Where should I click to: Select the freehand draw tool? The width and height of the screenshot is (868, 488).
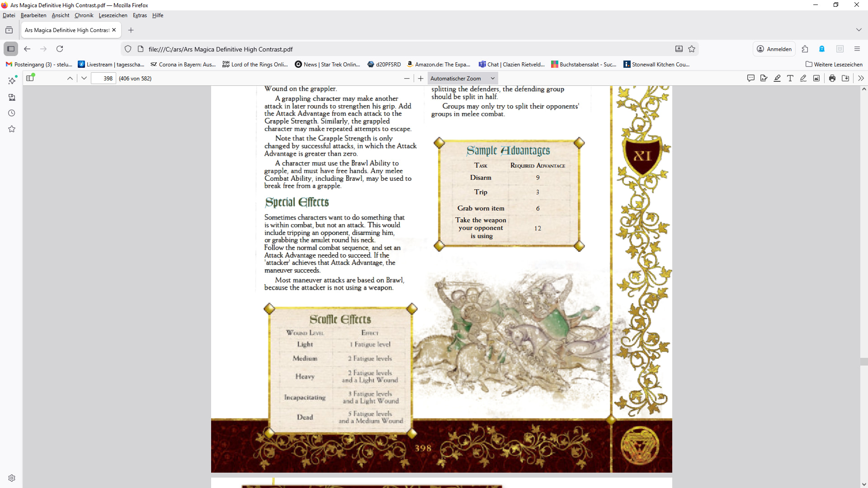803,78
